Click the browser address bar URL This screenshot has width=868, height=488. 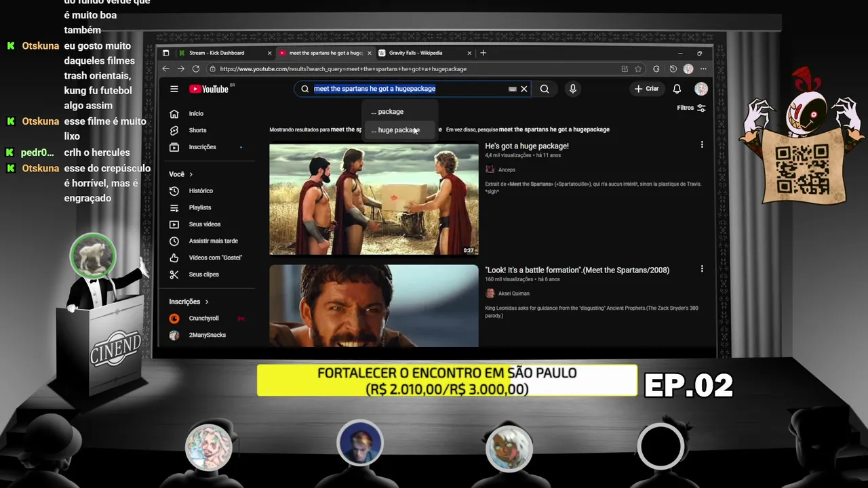[x=343, y=68]
